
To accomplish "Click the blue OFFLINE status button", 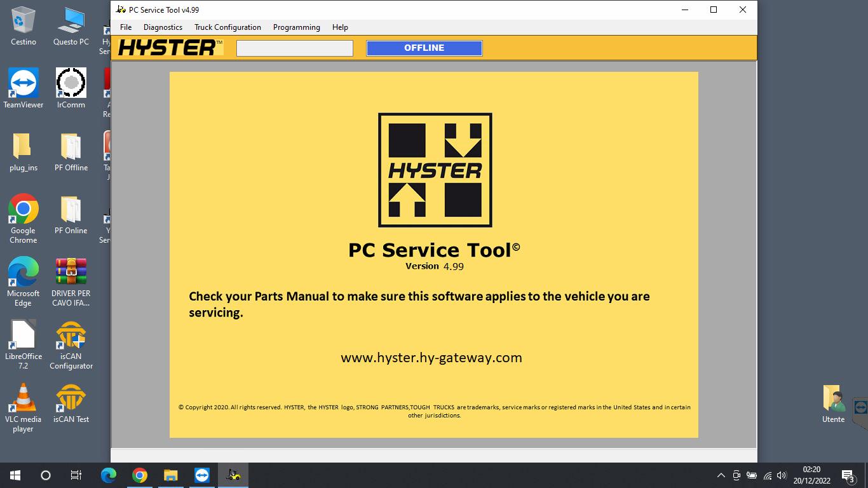I will (x=424, y=48).
